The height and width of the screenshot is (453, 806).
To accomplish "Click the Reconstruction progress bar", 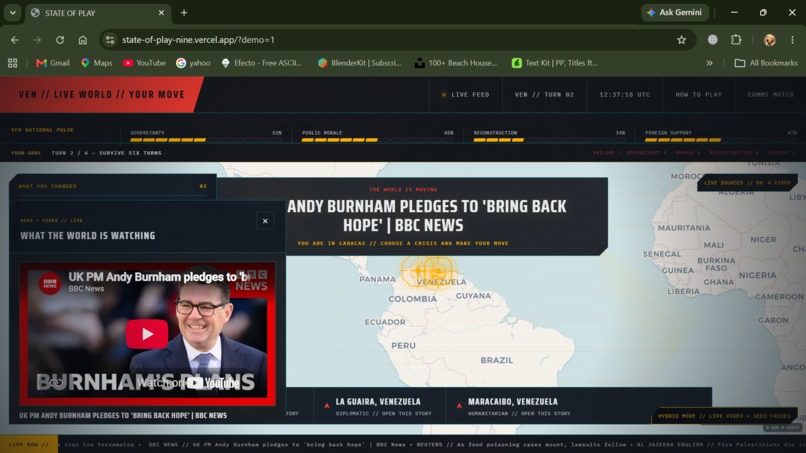I will (x=549, y=140).
